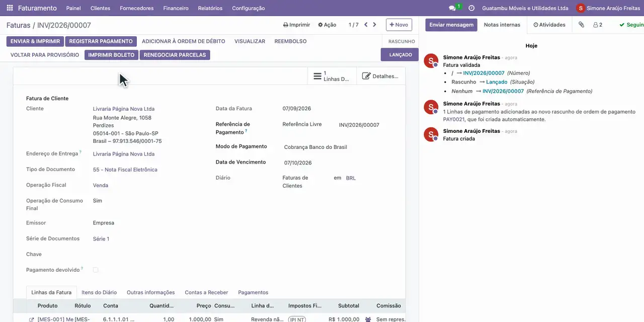This screenshot has height=322, width=644.
Task: Go to the previous invoice record
Action: click(x=366, y=25)
